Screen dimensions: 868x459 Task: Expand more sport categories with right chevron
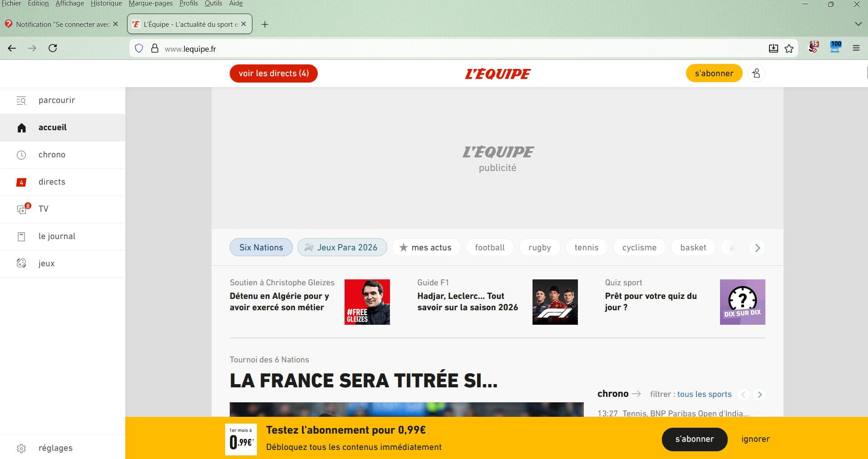coord(757,248)
